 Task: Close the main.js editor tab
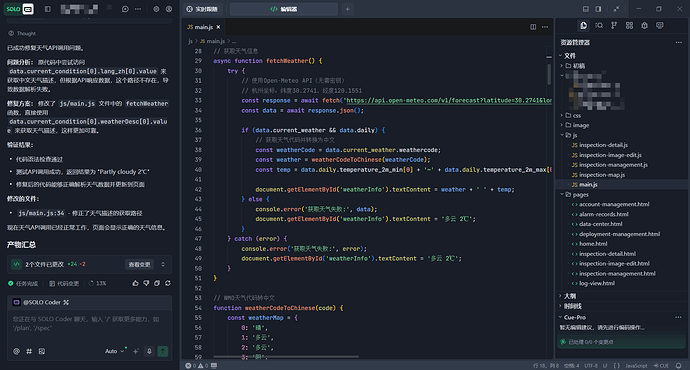pyautogui.click(x=218, y=27)
